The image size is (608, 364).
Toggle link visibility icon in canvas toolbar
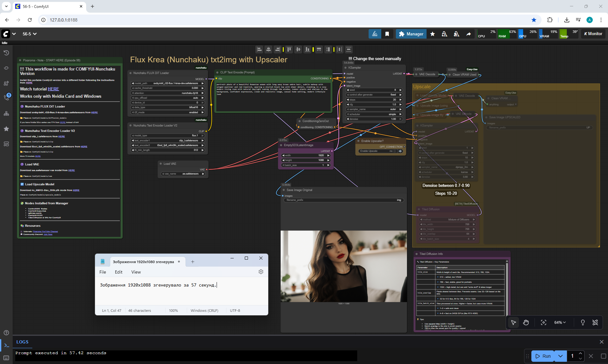pos(595,322)
